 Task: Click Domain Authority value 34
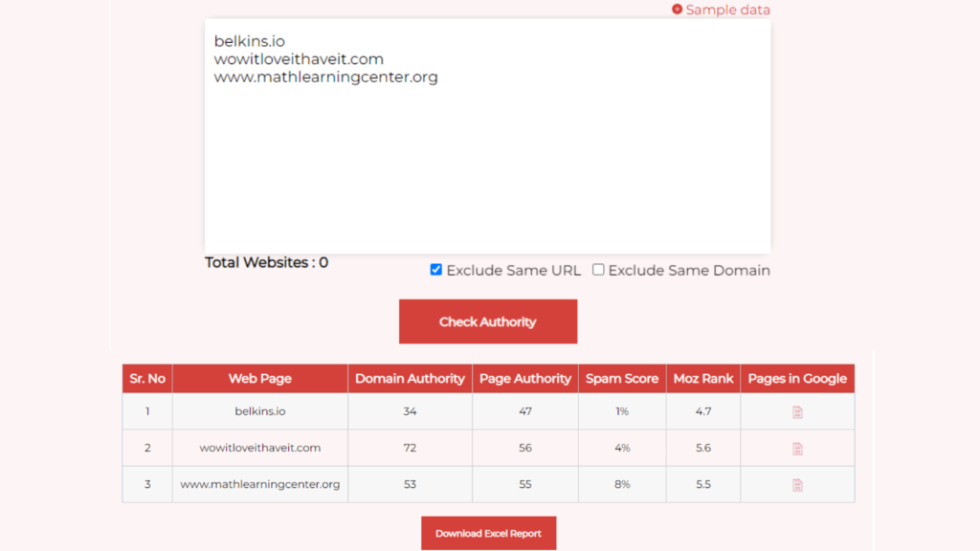coord(410,411)
